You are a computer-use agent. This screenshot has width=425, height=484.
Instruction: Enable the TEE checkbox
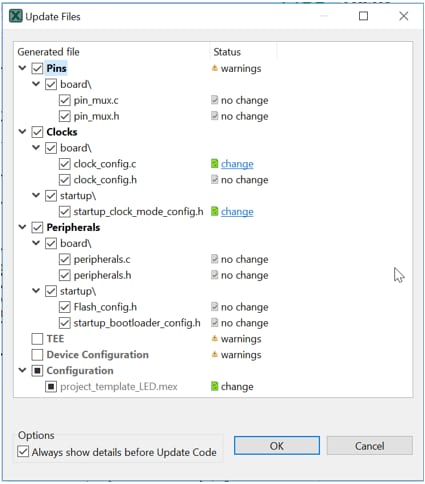(37, 339)
